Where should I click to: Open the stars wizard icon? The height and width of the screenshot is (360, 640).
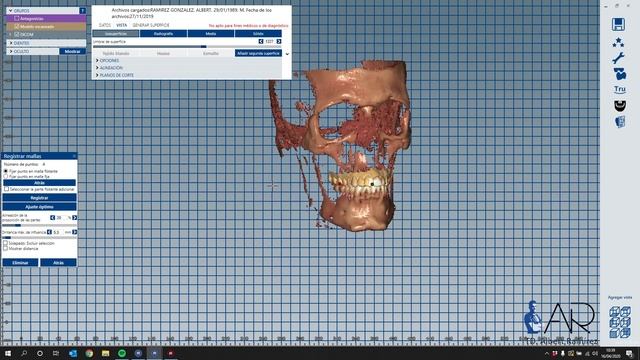tap(618, 42)
